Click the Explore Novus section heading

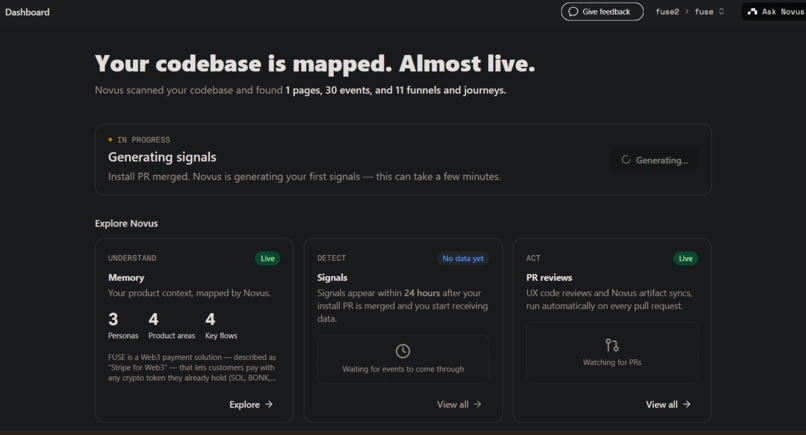point(126,224)
